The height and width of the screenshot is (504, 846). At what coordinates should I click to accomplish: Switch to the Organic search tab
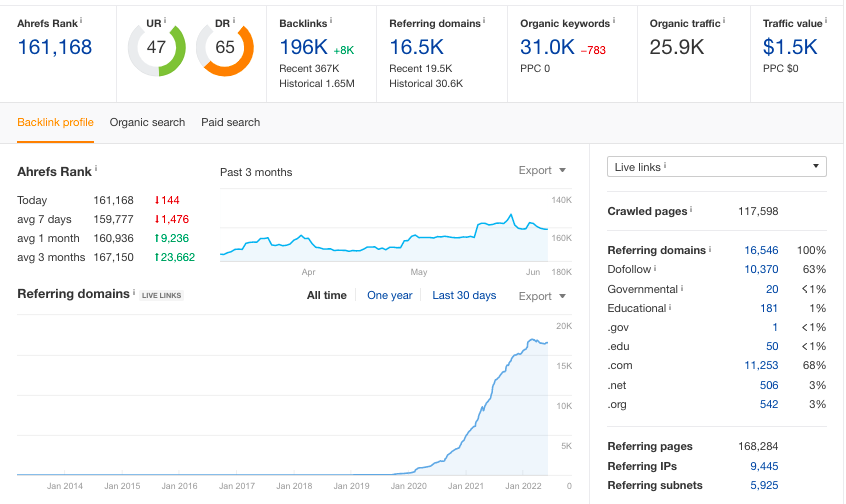pos(147,122)
